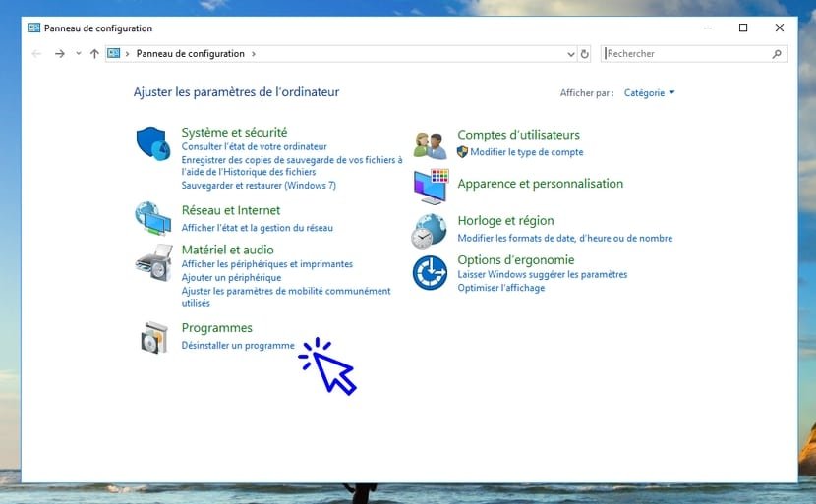Open Enregistrer des copies de sauvegarde link
This screenshot has width=816, height=504.
click(x=292, y=166)
